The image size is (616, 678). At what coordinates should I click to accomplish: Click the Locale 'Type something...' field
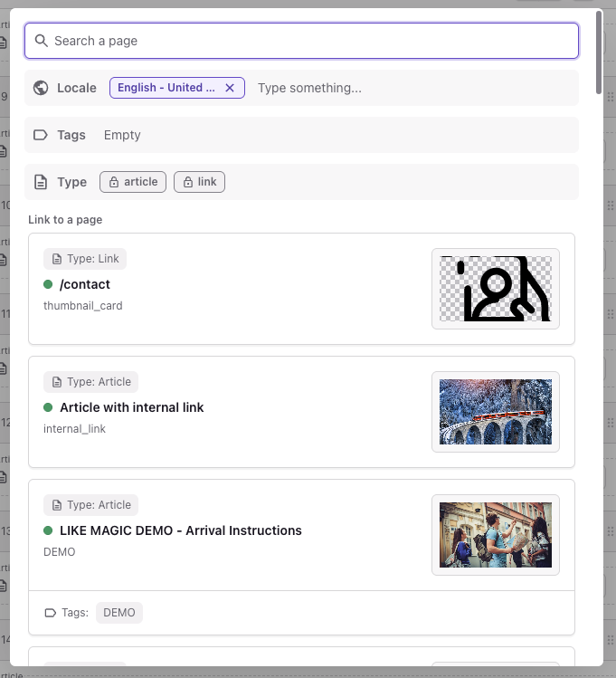tap(309, 88)
